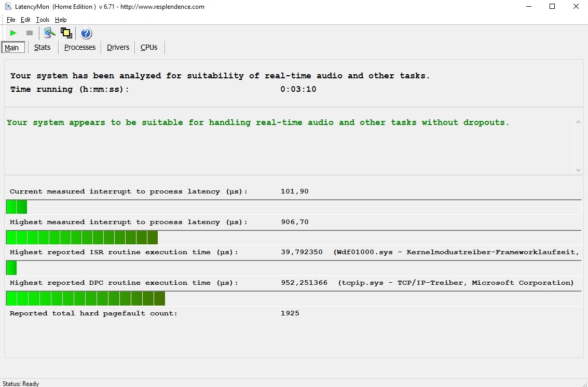Start the latency monitor with green play button
Image resolution: width=588 pixels, height=387 pixels.
13,33
